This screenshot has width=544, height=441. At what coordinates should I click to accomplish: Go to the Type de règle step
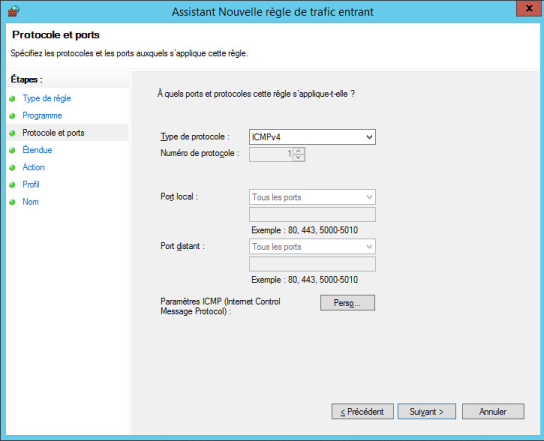(46, 98)
